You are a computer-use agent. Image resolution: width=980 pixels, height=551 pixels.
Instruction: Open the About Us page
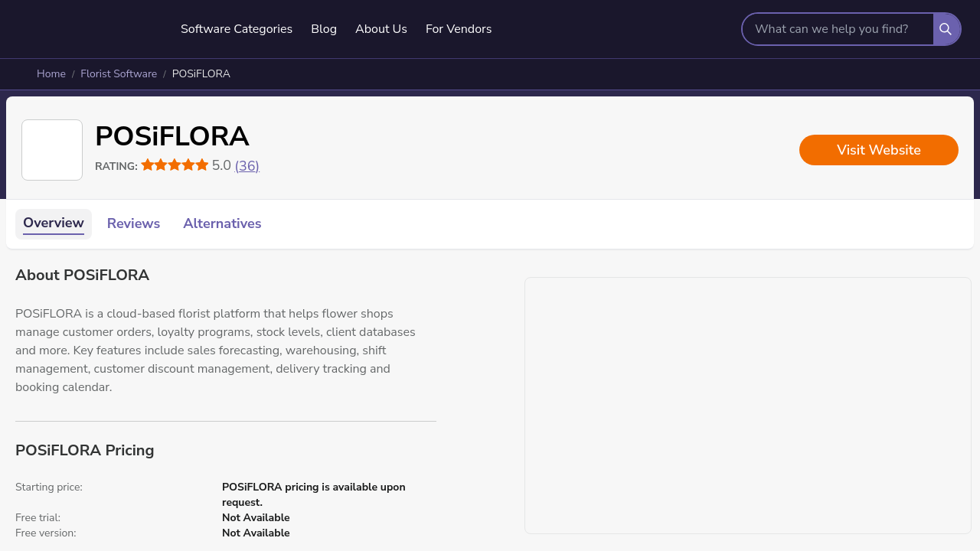(381, 29)
